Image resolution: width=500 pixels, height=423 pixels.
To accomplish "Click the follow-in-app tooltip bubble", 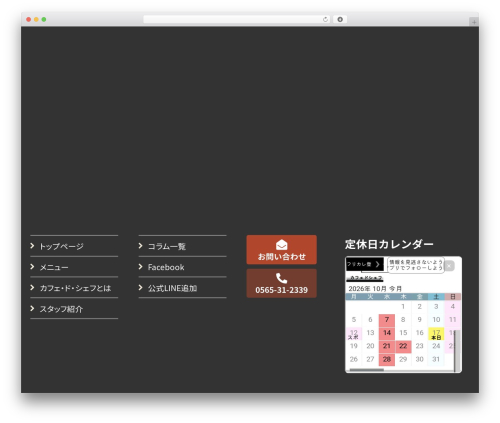I will 416,265.
